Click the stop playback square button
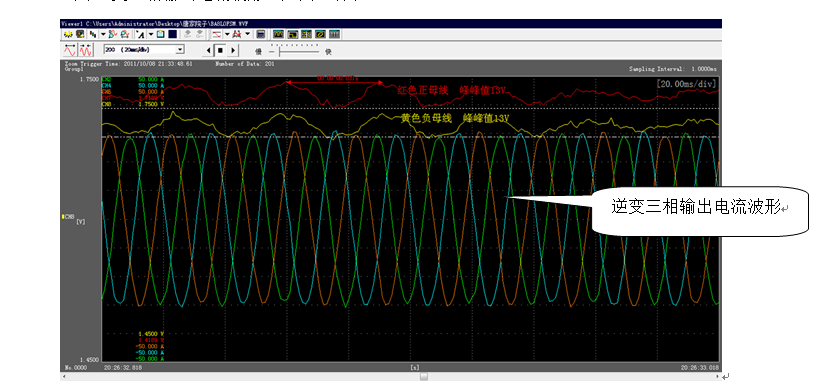The width and height of the screenshot is (821, 392). [x=220, y=50]
